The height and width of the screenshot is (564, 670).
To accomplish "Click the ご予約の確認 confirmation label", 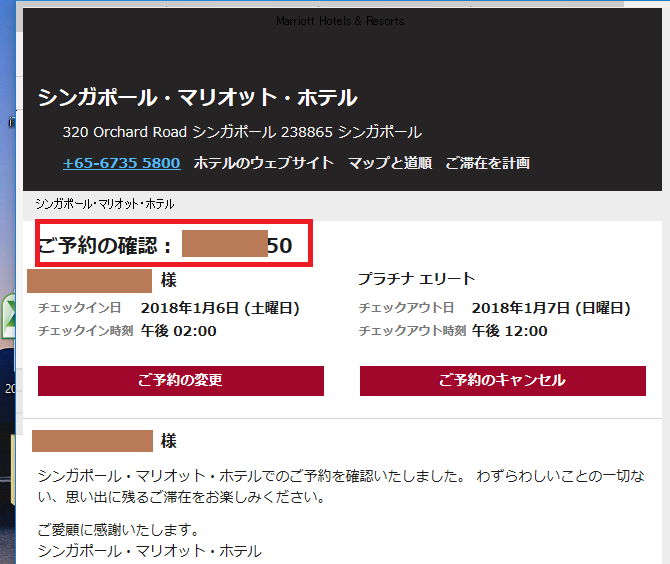I will point(104,246).
